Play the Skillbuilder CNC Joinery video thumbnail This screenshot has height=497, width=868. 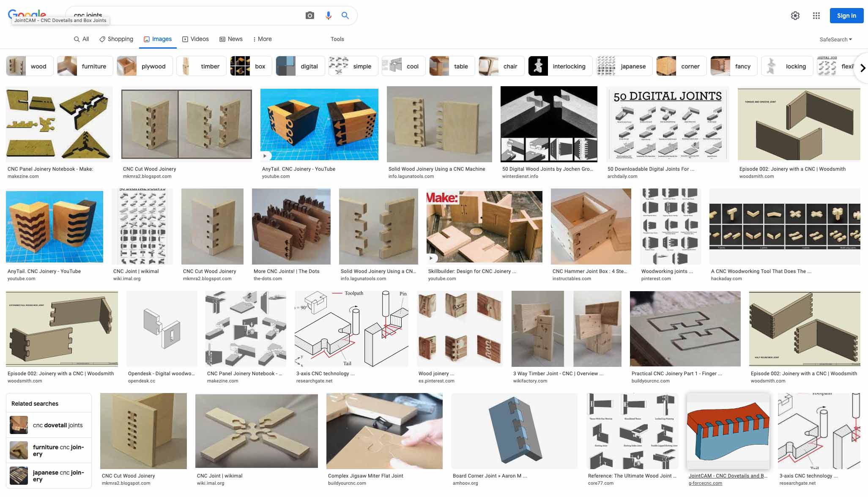tap(484, 227)
